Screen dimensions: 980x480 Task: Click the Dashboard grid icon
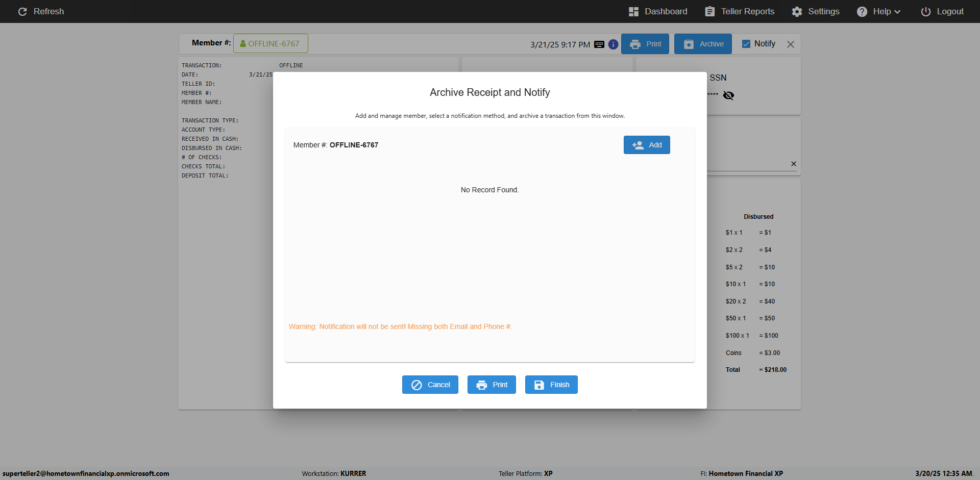633,11
